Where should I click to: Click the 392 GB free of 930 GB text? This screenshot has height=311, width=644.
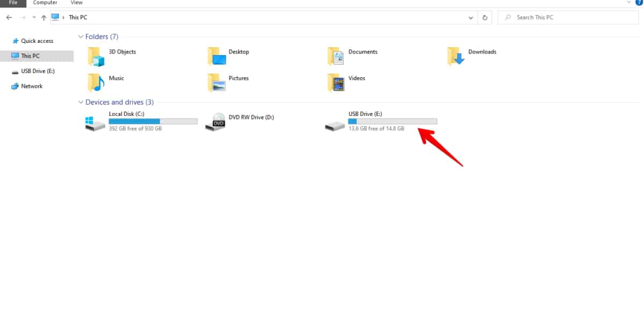point(135,129)
